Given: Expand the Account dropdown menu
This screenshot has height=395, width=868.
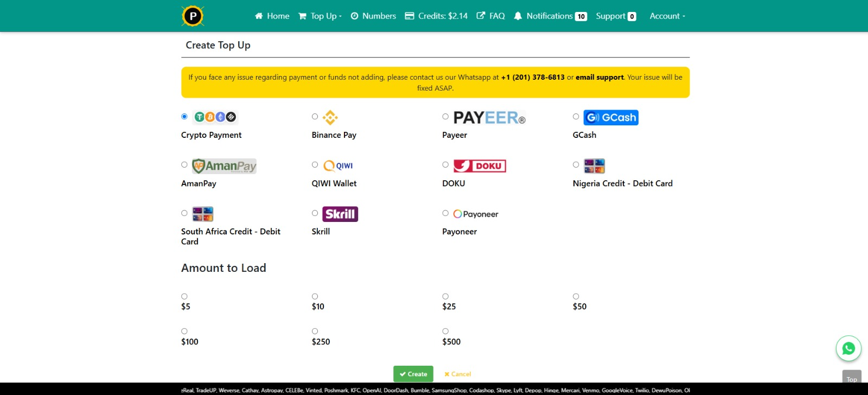Looking at the screenshot, I should [667, 16].
